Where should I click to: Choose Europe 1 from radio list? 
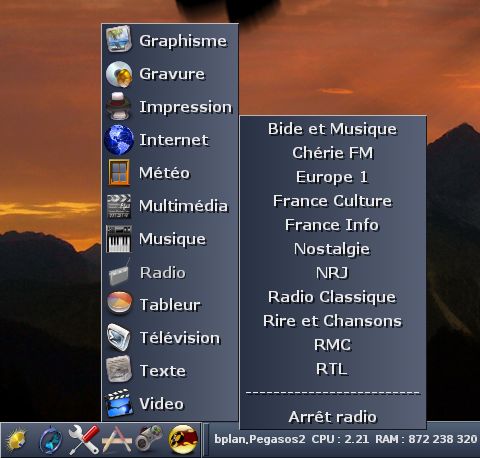(x=333, y=177)
